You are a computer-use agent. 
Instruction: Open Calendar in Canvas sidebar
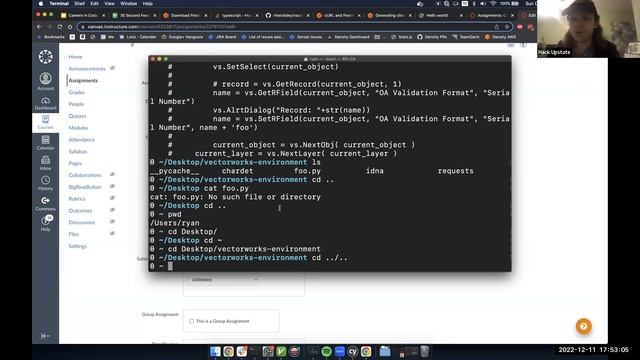coord(45,142)
